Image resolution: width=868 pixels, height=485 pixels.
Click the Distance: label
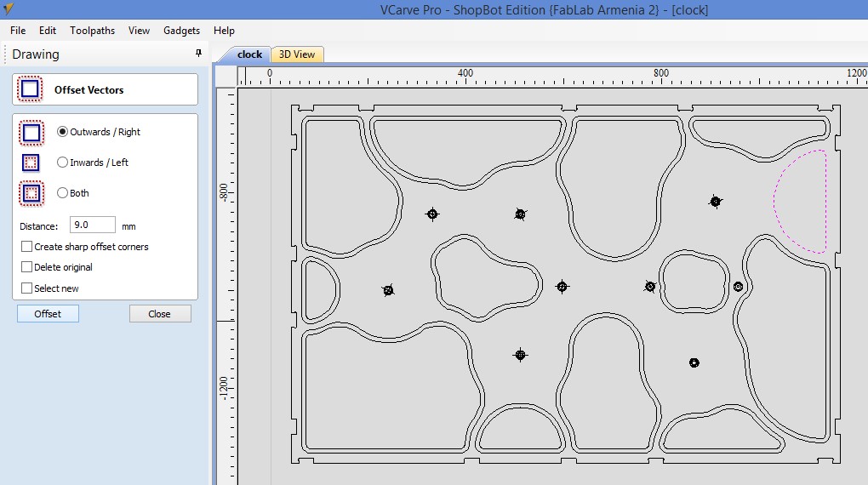tap(39, 225)
